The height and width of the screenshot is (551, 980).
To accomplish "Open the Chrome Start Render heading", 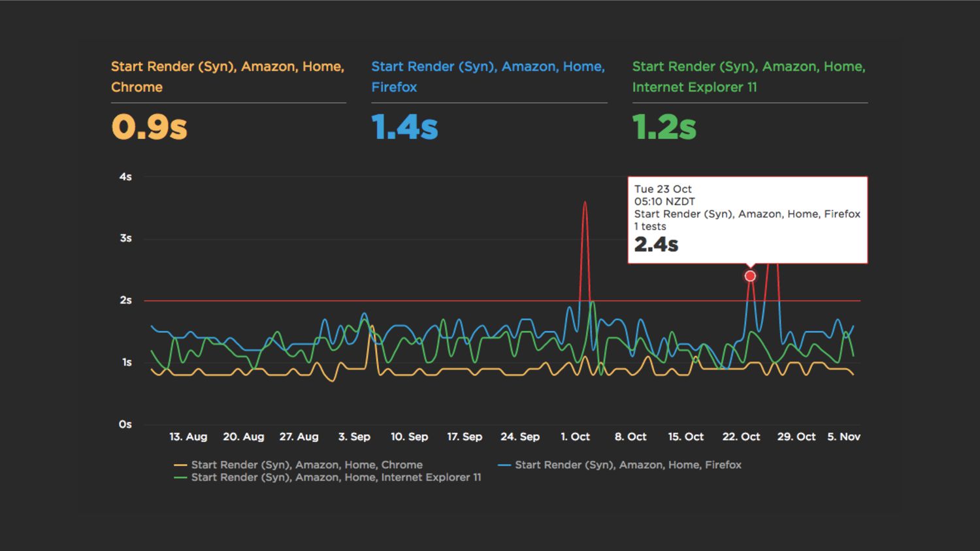I will [227, 76].
